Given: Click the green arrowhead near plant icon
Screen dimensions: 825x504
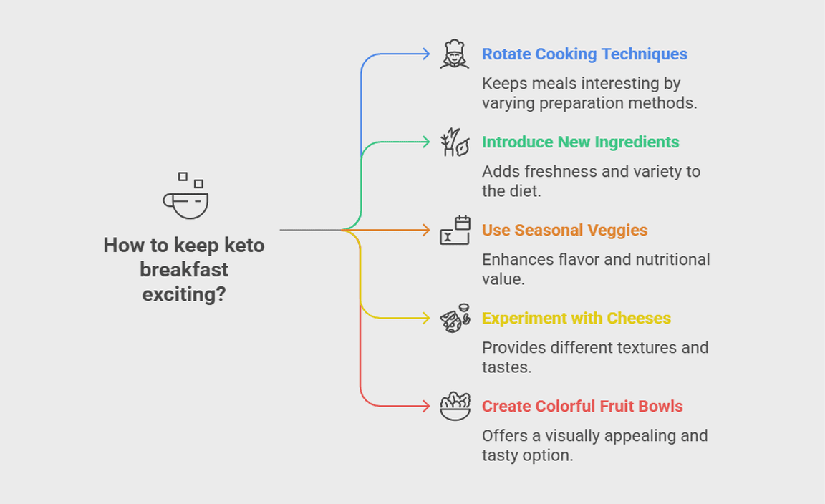Looking at the screenshot, I should pyautogui.click(x=425, y=142).
